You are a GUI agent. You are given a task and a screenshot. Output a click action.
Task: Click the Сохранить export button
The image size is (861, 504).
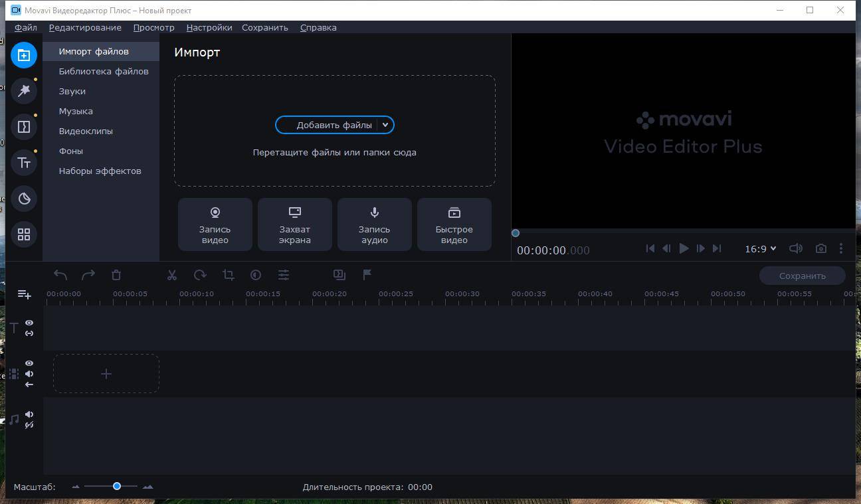tap(803, 276)
